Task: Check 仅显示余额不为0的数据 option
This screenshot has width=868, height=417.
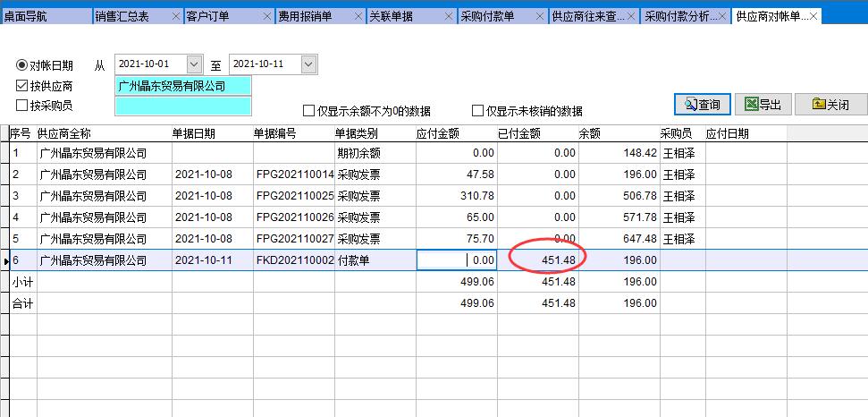Action: coord(309,111)
